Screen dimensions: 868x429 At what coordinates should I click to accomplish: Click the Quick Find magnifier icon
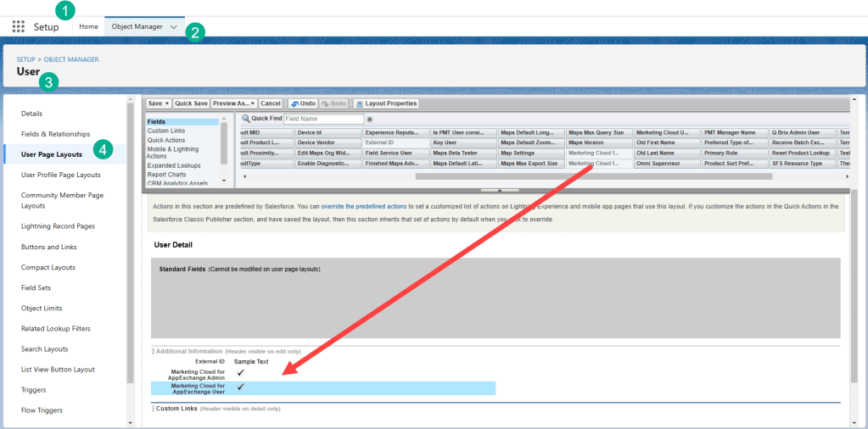(246, 120)
